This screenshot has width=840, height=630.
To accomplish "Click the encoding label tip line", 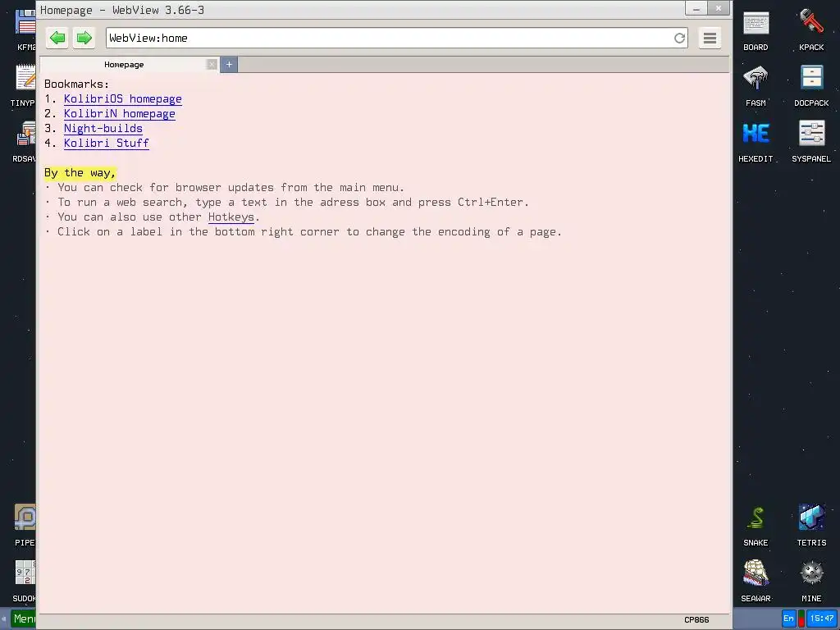I will [x=304, y=232].
